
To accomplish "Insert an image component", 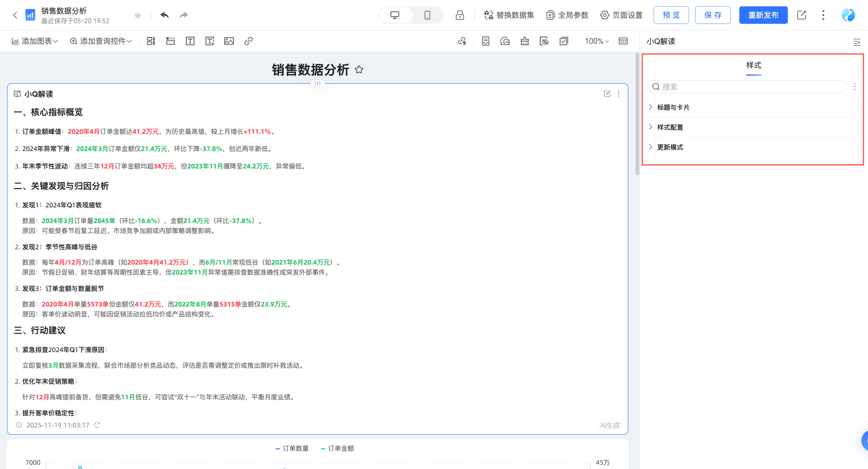I will (229, 41).
